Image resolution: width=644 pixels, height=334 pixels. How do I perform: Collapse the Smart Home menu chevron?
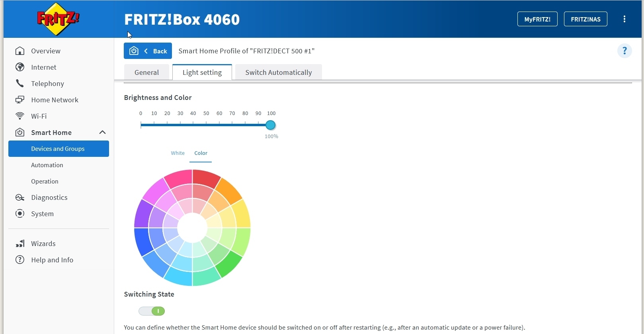[102, 132]
